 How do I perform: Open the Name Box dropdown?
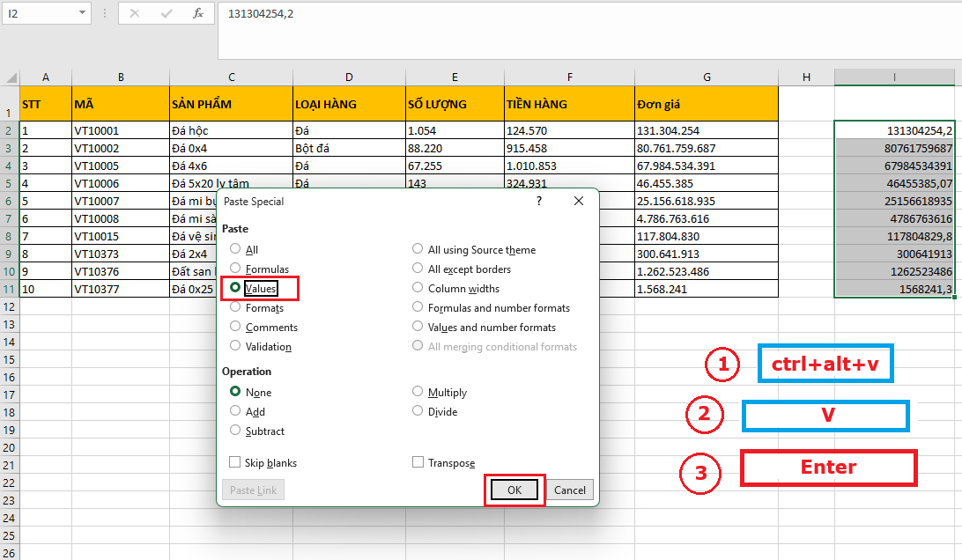[x=84, y=14]
